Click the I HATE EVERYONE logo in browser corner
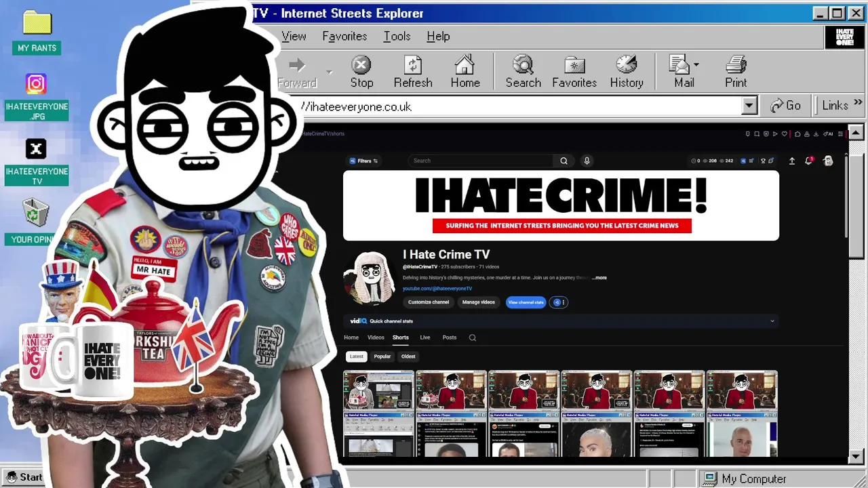 point(844,37)
